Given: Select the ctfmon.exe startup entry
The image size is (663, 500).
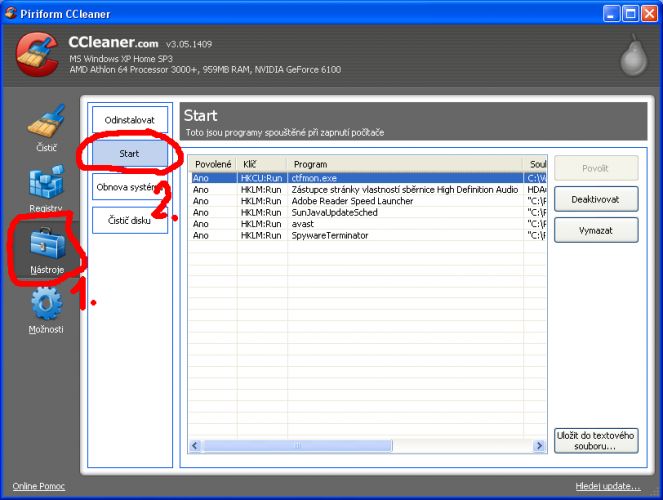Looking at the screenshot, I should pyautogui.click(x=368, y=178).
